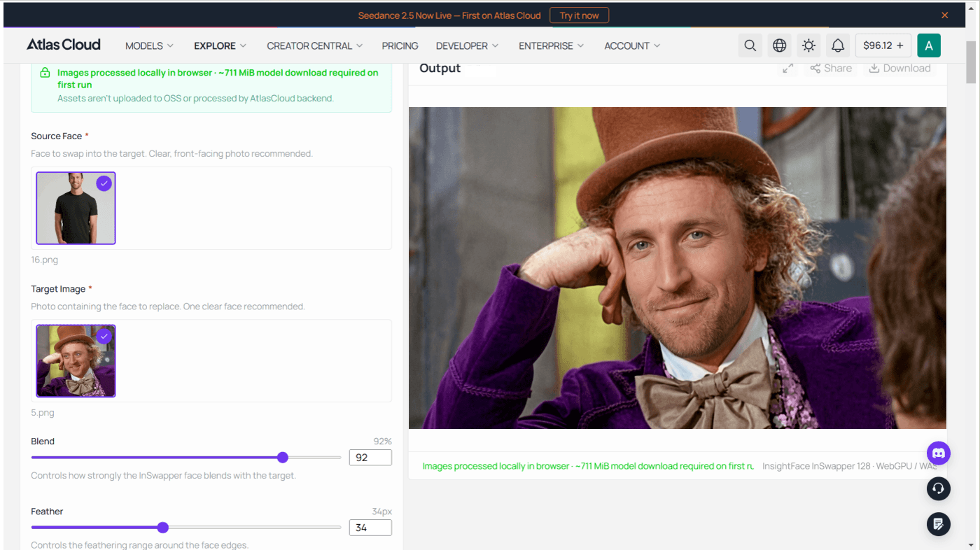Image resolution: width=980 pixels, height=550 pixels.
Task: Expand the DEVELOPER menu
Action: click(x=467, y=45)
